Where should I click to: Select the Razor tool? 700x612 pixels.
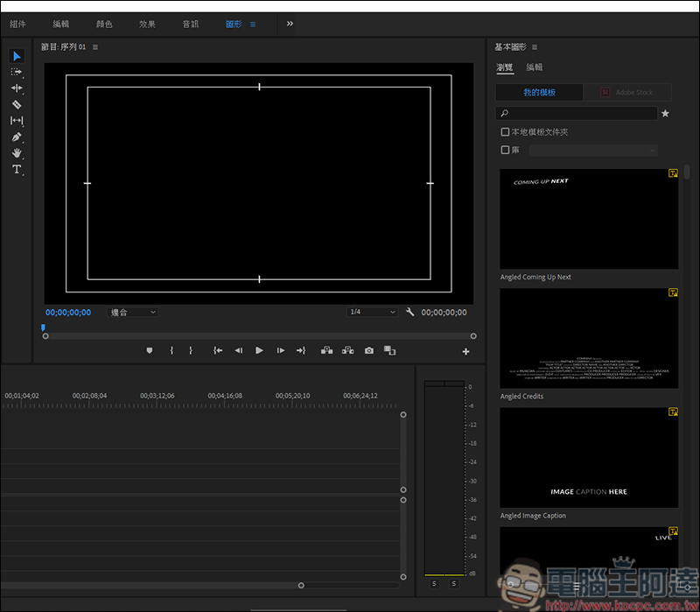pos(17,104)
